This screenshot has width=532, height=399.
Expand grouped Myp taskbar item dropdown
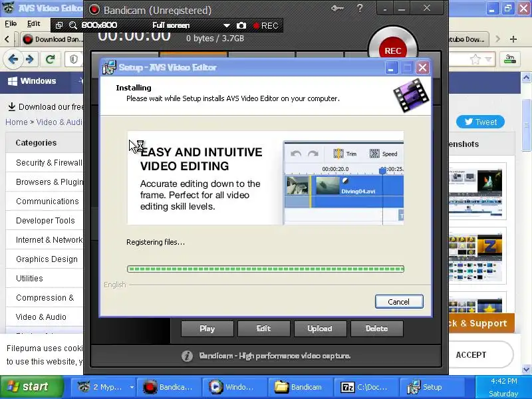pyautogui.click(x=132, y=387)
